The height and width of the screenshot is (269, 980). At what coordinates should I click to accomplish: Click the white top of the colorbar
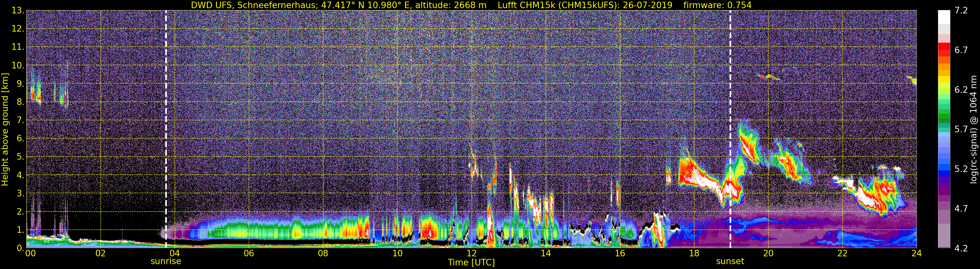coord(944,17)
